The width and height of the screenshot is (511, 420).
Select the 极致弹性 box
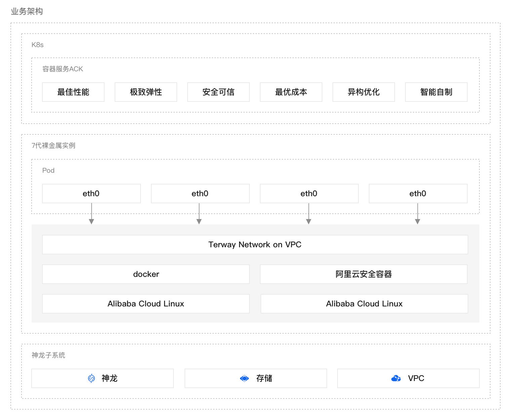coord(146,92)
